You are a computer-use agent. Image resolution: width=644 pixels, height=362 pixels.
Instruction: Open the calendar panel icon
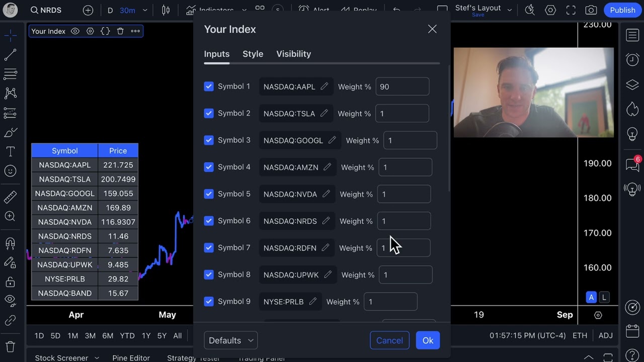tap(632, 331)
